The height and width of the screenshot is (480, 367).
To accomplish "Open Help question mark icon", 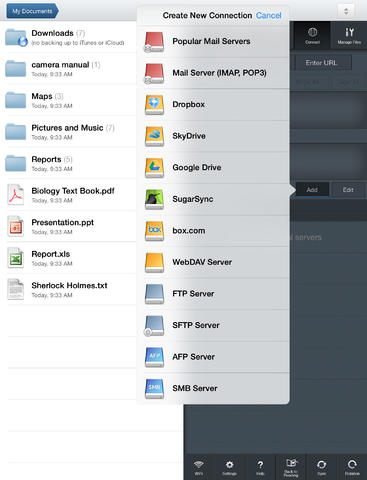I will tap(260, 467).
